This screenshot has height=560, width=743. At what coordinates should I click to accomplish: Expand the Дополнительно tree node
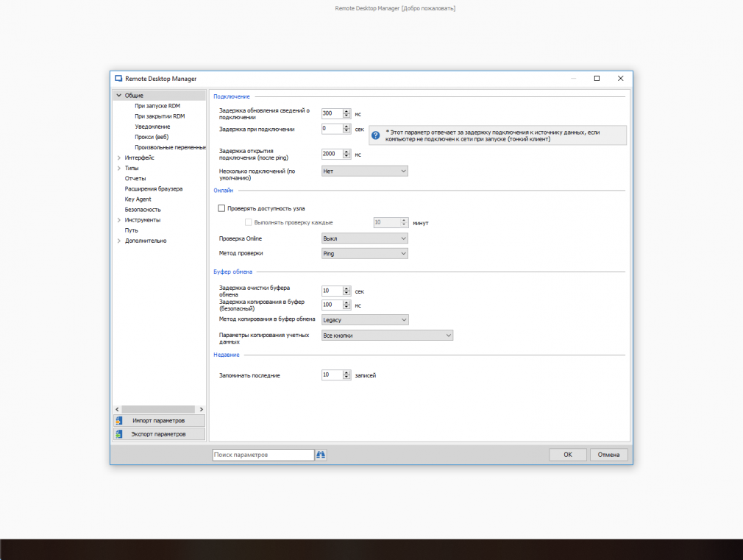pyautogui.click(x=119, y=241)
